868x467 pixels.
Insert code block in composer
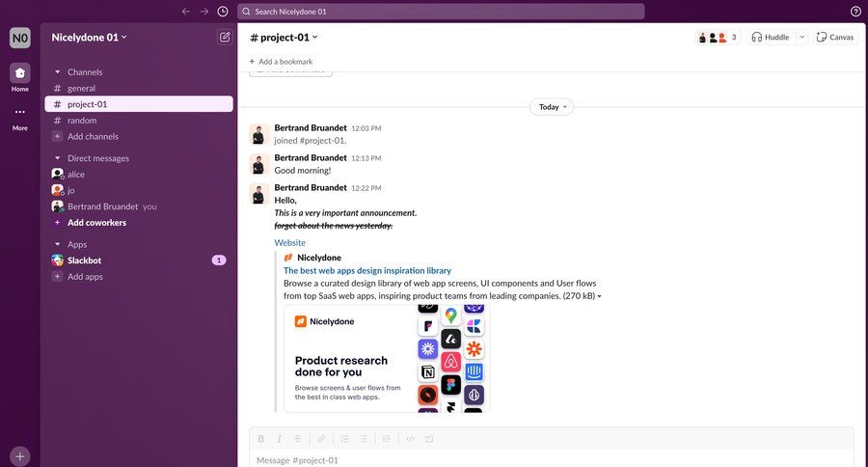coord(428,439)
